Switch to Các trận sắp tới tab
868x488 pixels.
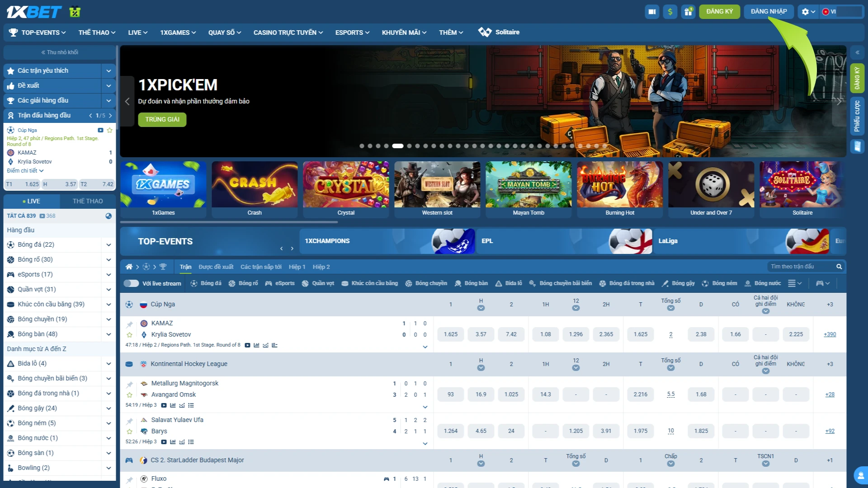pyautogui.click(x=261, y=267)
